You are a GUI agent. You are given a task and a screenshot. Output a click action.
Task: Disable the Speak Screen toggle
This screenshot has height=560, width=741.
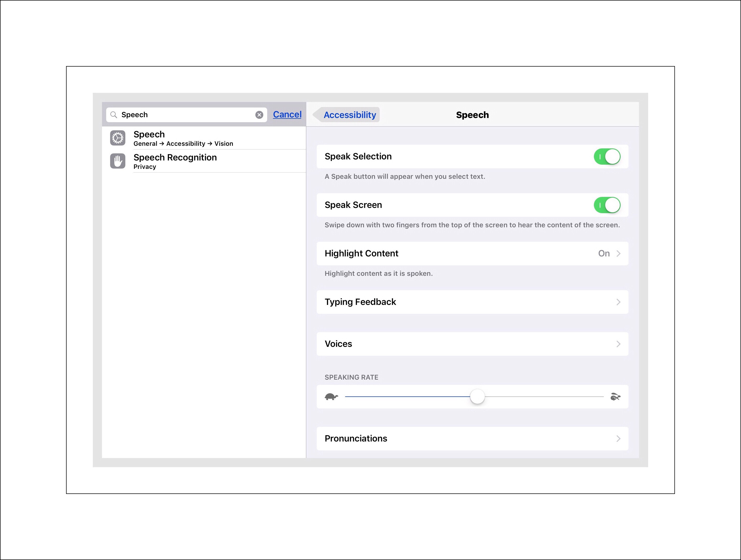point(607,205)
